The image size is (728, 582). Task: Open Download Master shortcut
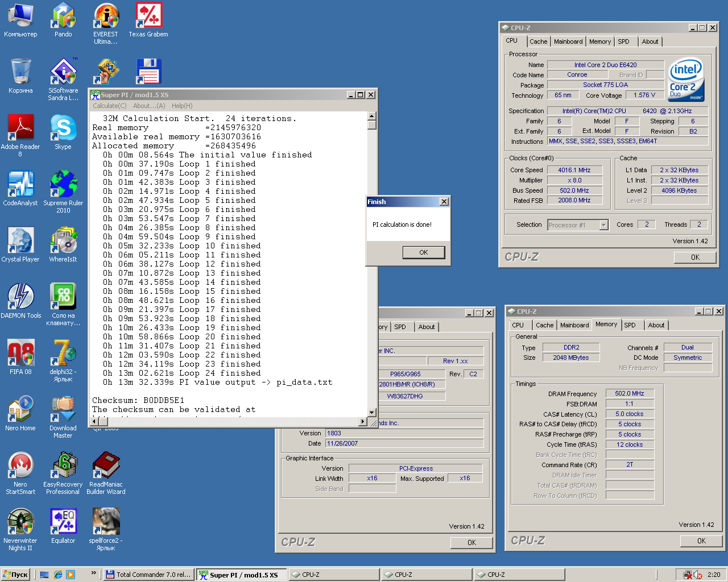pos(63,417)
